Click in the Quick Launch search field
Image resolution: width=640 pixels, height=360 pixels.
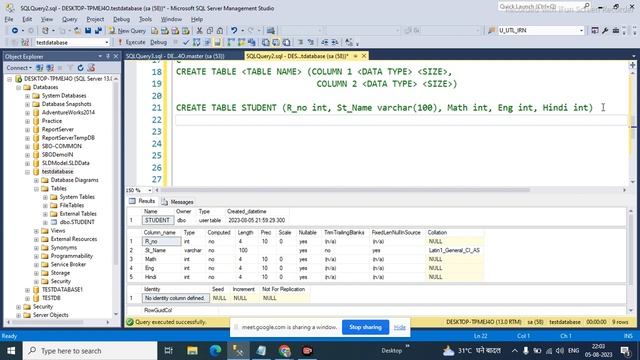coord(539,6)
